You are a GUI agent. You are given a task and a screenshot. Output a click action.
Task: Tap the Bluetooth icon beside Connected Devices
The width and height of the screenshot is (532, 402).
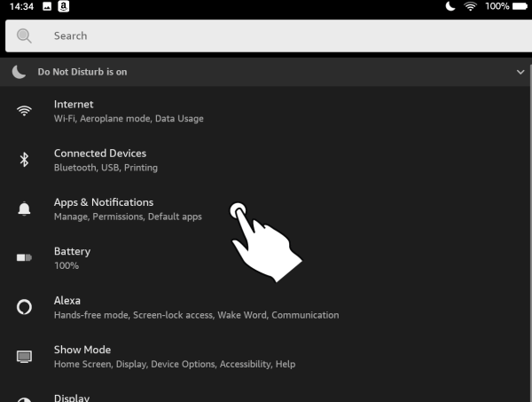[24, 160]
